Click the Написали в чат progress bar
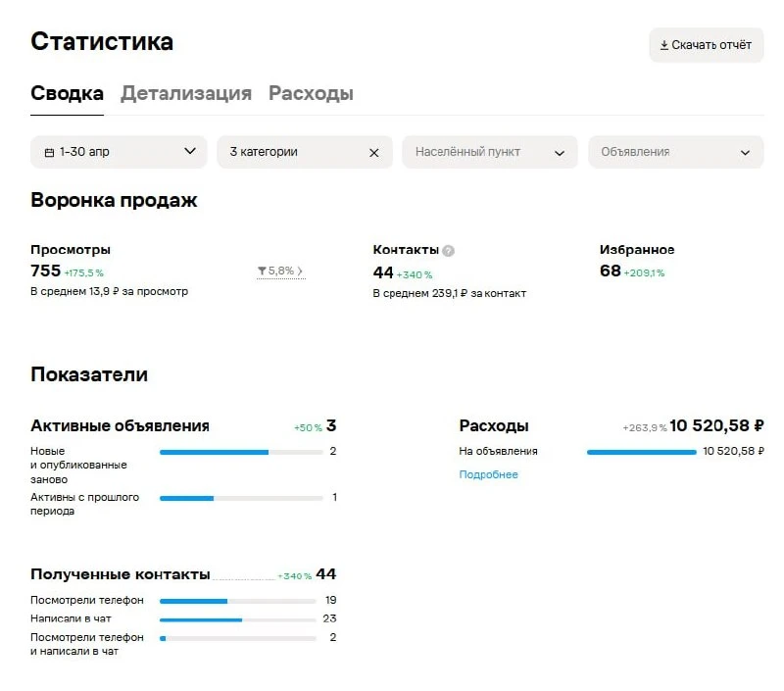 (238, 620)
